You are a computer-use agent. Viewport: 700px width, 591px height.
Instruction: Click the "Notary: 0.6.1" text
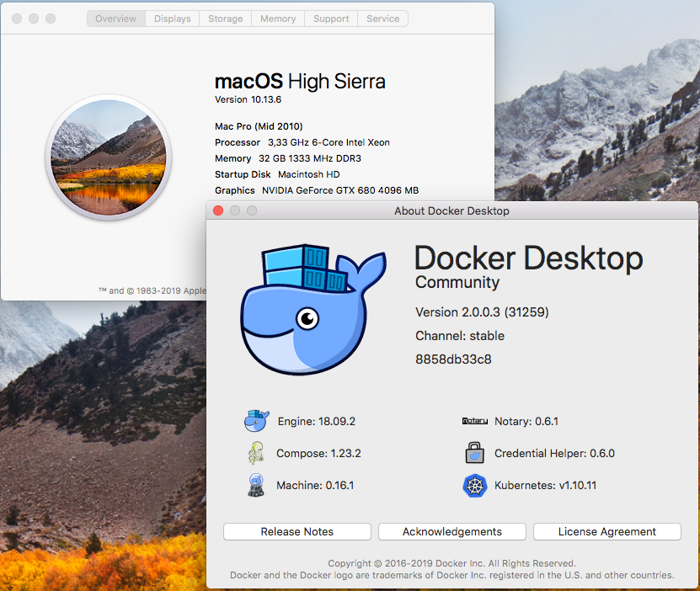point(526,422)
